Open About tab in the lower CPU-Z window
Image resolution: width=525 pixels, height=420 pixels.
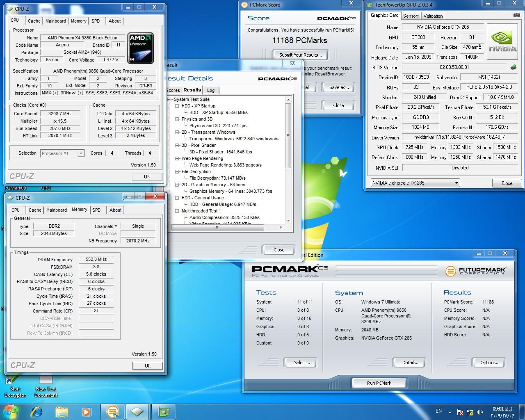[115, 210]
